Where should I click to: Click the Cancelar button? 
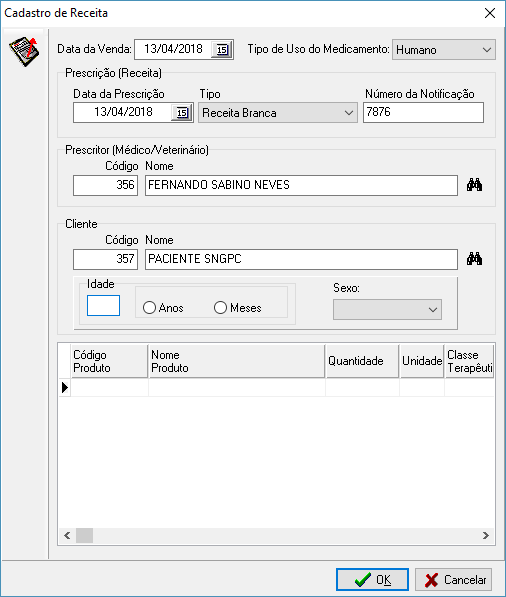[453, 579]
